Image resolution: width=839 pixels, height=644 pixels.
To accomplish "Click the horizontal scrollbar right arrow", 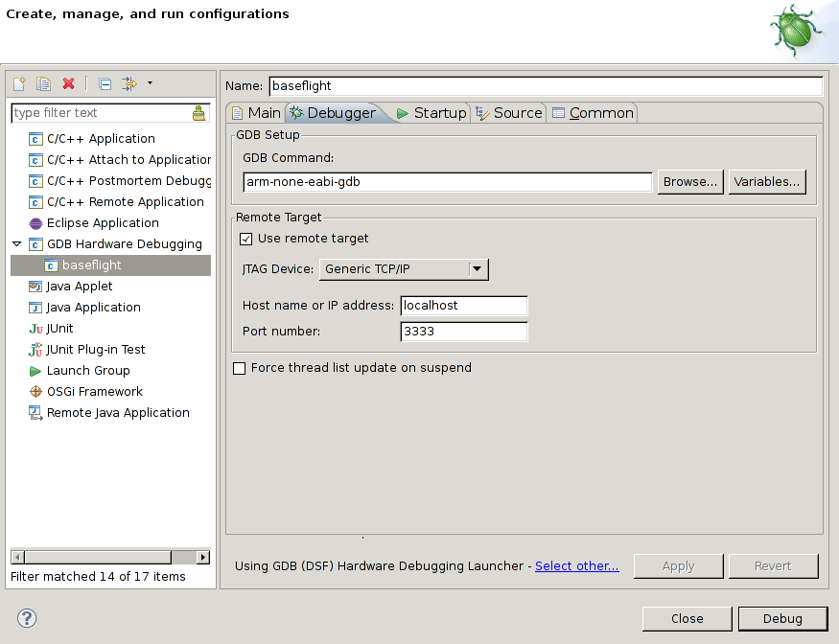I will (x=202, y=558).
